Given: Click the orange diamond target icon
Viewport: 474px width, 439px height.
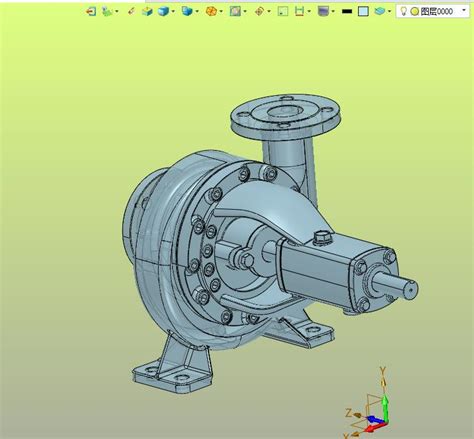Looking at the screenshot, I should [x=259, y=11].
